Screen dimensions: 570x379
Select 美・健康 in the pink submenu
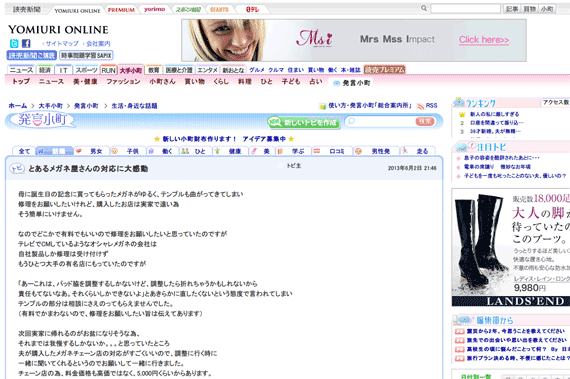pyautogui.click(x=85, y=81)
